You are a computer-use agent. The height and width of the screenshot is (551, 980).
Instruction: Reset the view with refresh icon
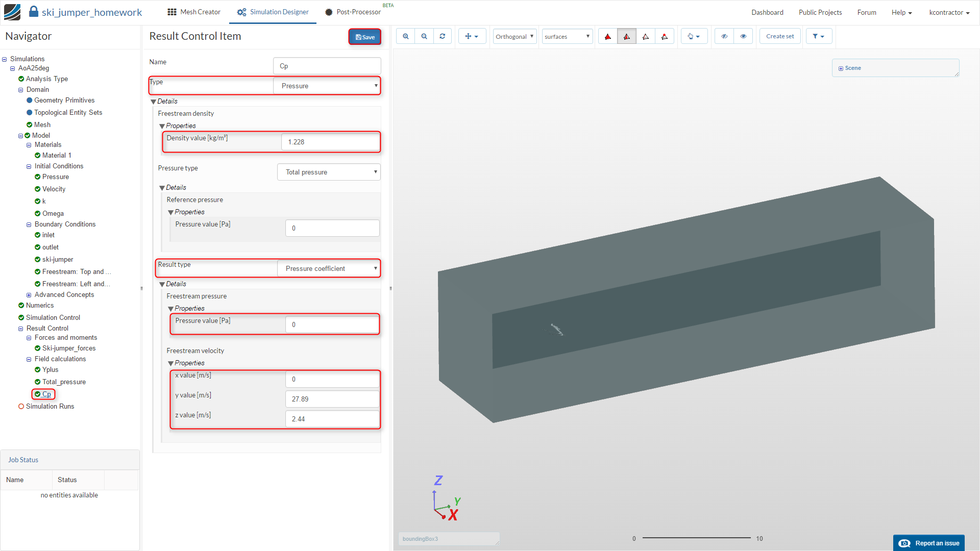443,36
